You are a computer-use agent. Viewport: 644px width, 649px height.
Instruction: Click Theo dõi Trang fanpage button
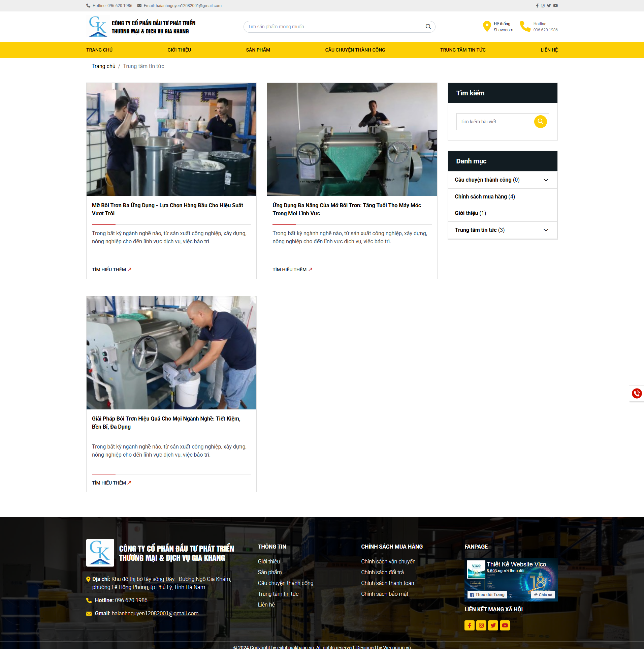point(487,595)
